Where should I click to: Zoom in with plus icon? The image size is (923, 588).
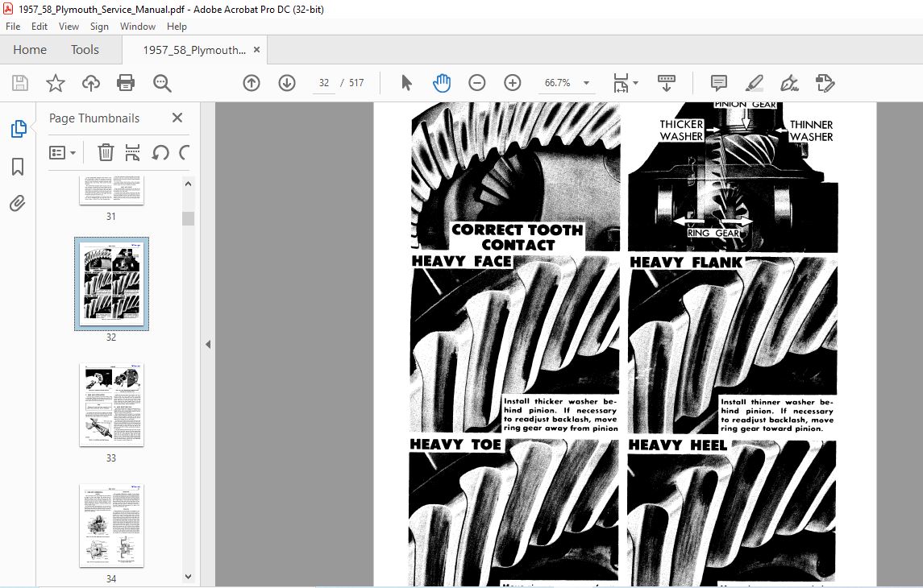click(x=512, y=83)
